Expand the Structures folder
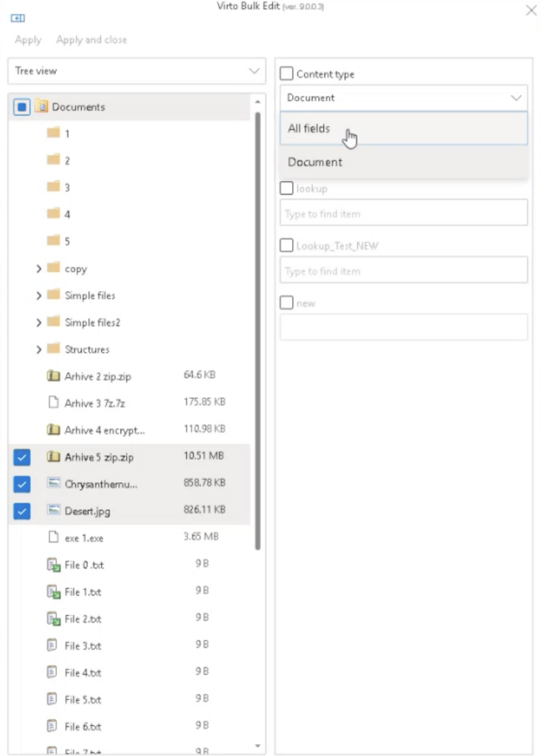 pyautogui.click(x=38, y=349)
